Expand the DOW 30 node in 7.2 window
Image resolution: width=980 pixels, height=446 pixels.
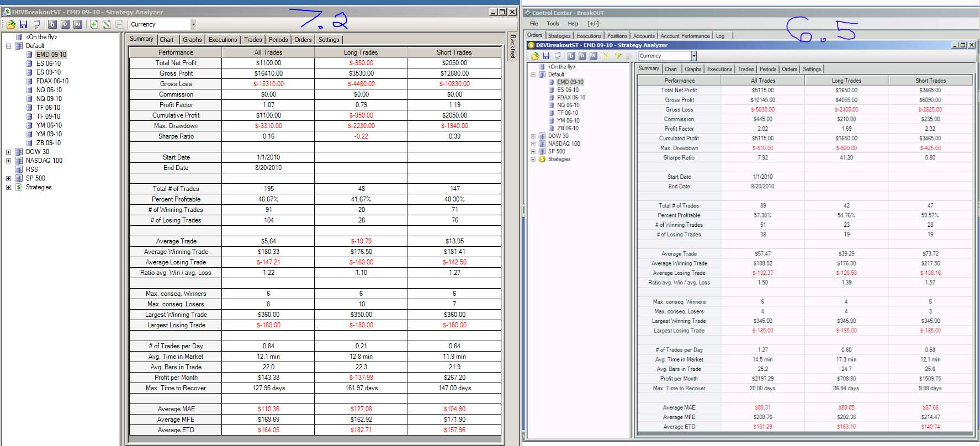pyautogui.click(x=9, y=152)
